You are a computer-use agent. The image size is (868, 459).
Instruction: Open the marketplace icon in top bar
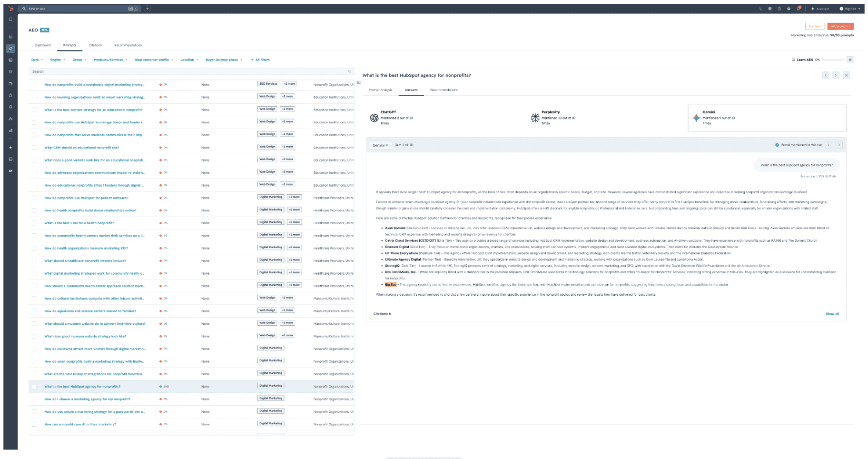tap(769, 9)
